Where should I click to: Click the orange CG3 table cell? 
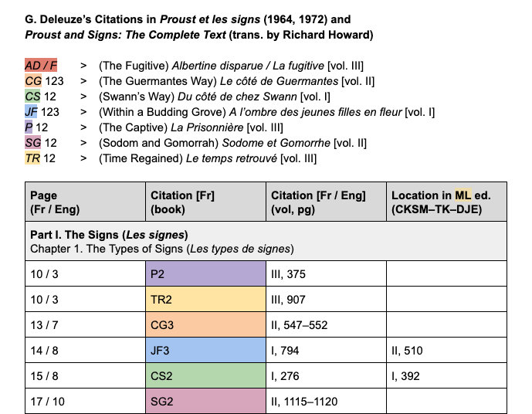click(205, 326)
